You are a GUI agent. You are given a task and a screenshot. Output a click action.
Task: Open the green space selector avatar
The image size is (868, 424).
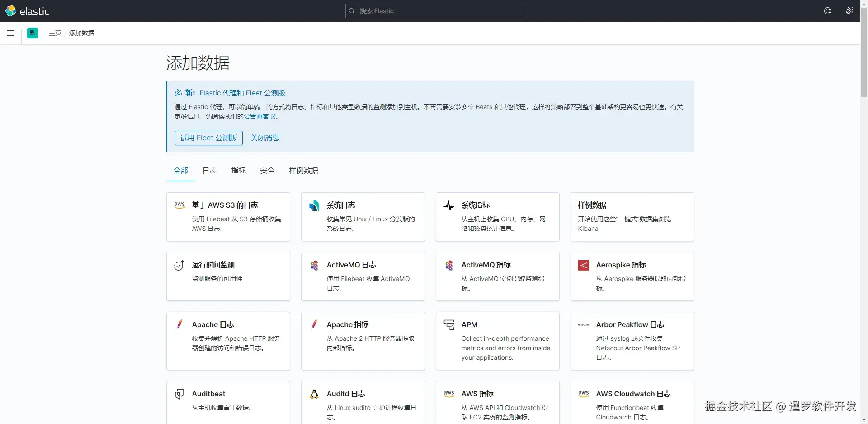[x=33, y=33]
